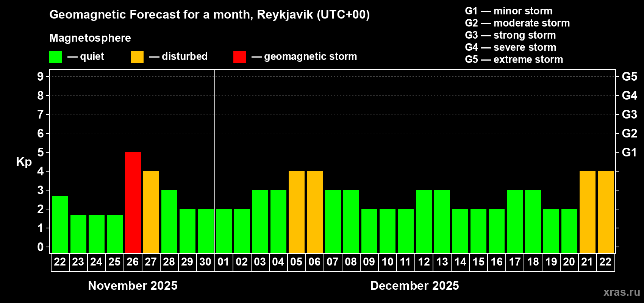The height and width of the screenshot is (303, 644).
Task: Click the green bar for November 28
Action: 169,222
